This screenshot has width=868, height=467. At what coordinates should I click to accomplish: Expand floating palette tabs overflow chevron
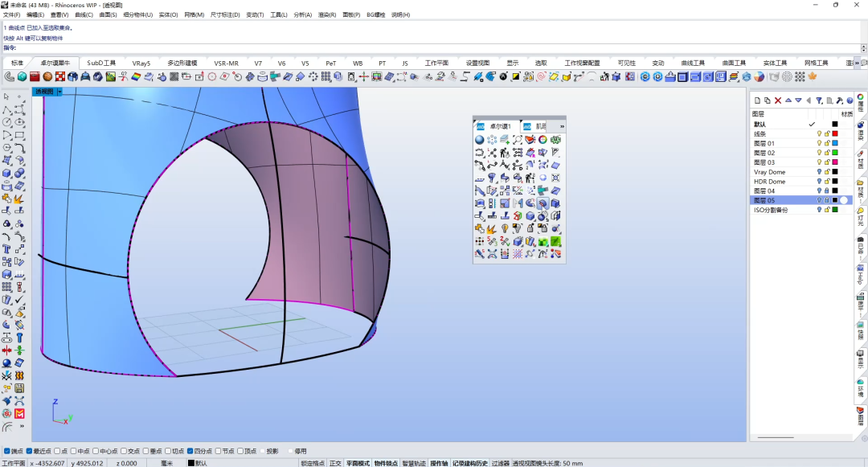[x=562, y=127]
